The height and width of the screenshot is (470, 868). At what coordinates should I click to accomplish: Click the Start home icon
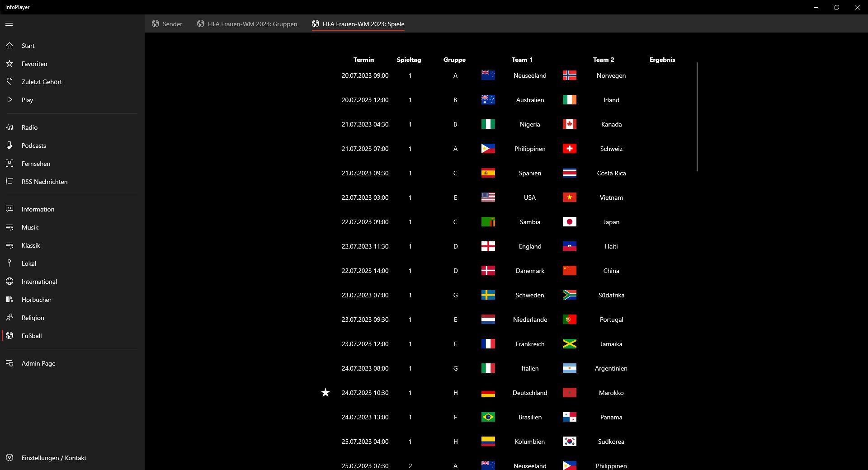coord(9,46)
